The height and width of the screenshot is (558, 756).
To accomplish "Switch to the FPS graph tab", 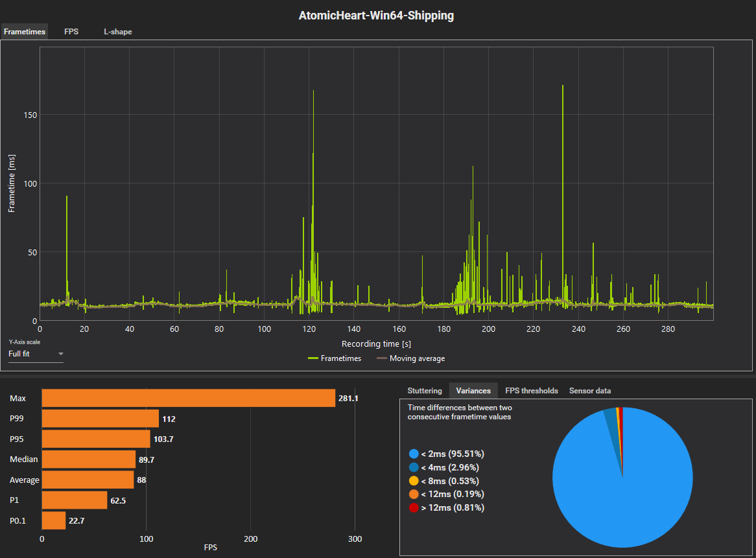I will coord(71,32).
